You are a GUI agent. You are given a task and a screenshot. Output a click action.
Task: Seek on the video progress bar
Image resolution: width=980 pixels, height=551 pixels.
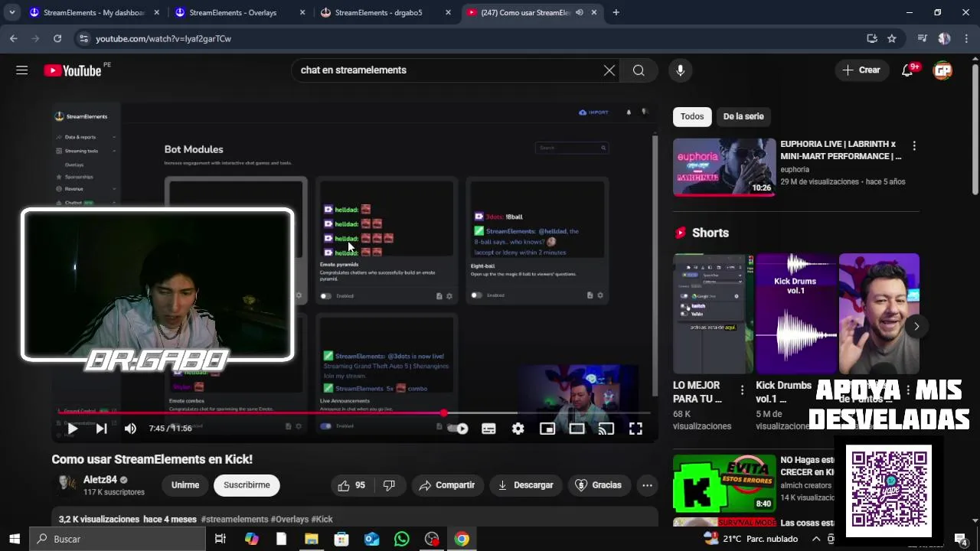tap(355, 413)
